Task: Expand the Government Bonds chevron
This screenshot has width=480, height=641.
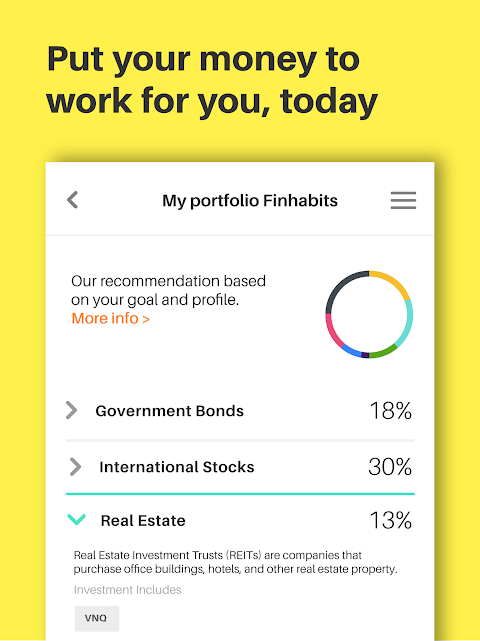Action: pyautogui.click(x=72, y=410)
